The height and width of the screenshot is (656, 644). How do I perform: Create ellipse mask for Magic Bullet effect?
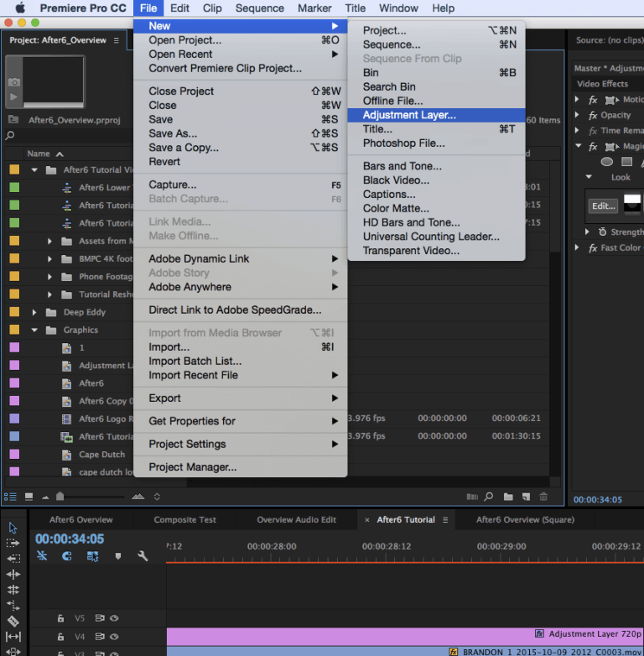[607, 162]
